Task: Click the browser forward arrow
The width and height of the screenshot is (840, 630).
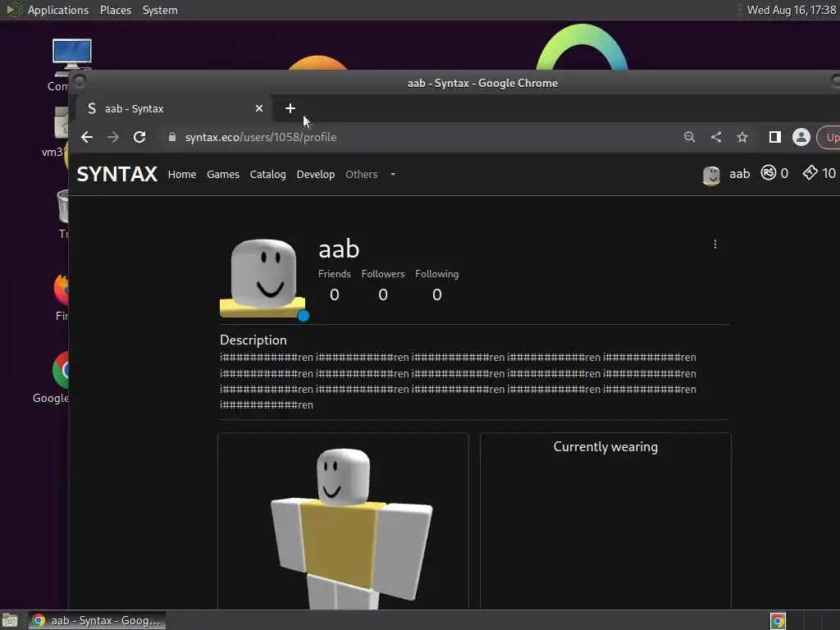Action: coord(113,137)
